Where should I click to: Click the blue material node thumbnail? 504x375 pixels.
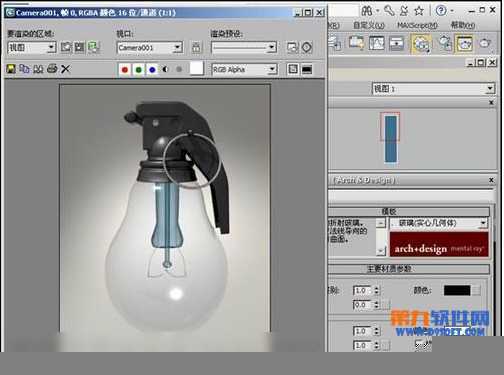point(390,139)
